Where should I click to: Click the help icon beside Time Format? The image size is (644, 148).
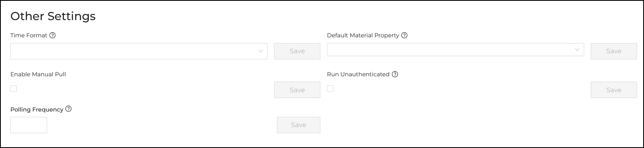pyautogui.click(x=52, y=35)
